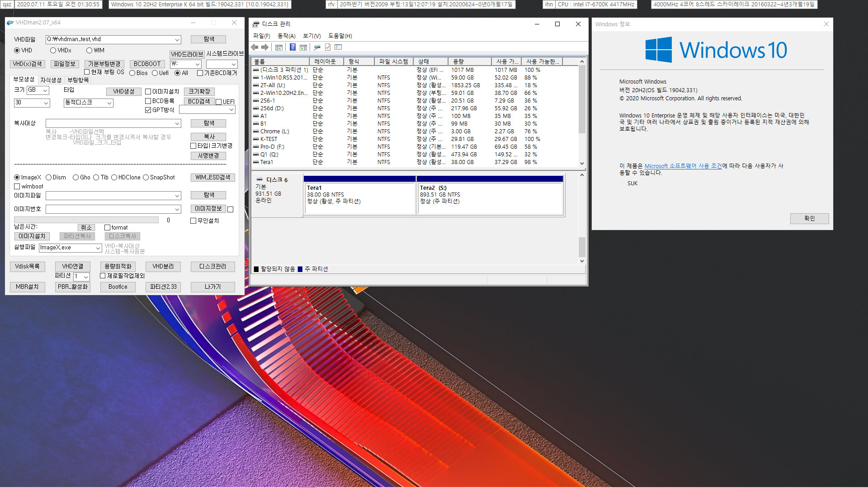Screen dimensions: 868x488
Task: Click the Windows 10 logo in About window
Action: pyautogui.click(x=716, y=50)
